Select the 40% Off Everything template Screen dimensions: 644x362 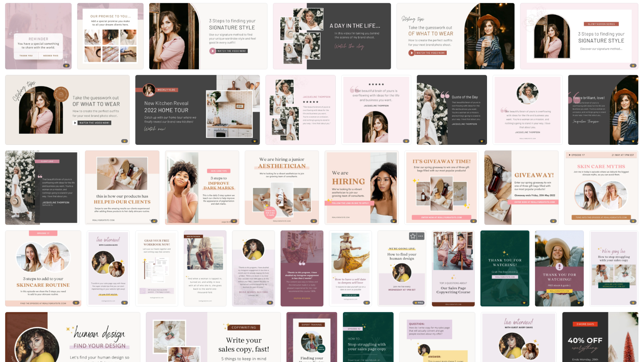[x=600, y=337]
